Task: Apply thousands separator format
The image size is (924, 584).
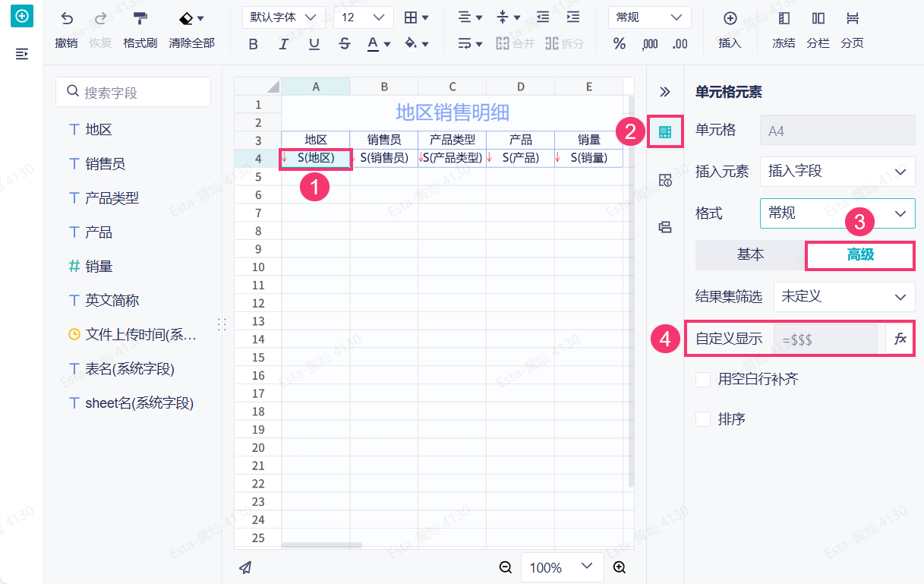Action: tap(650, 44)
